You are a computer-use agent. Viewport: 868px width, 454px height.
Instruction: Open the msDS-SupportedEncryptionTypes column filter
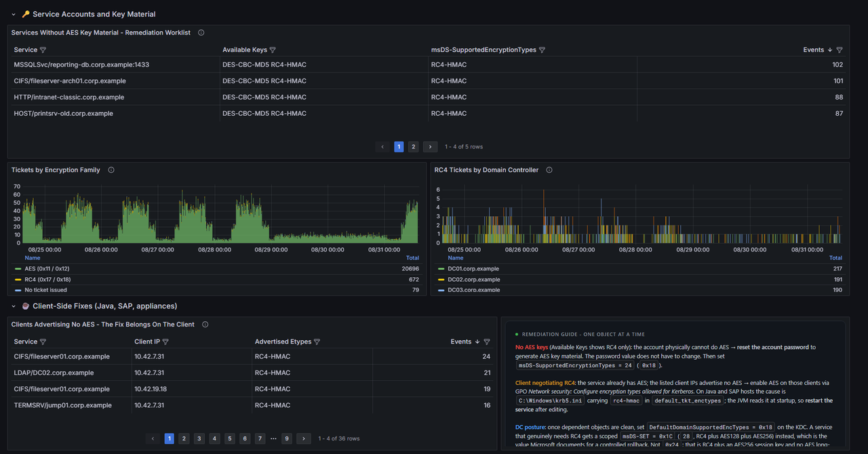pos(542,50)
